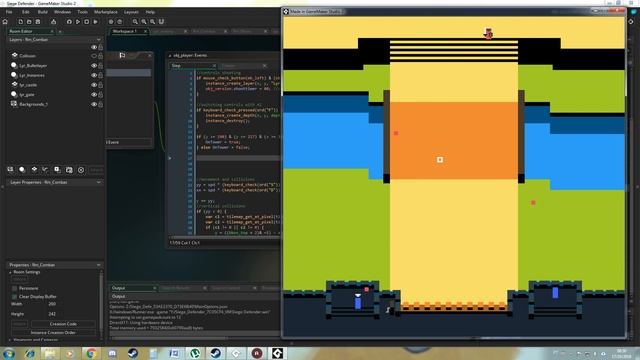Open the Layouts menu
The image size is (640, 360).
(x=131, y=12)
